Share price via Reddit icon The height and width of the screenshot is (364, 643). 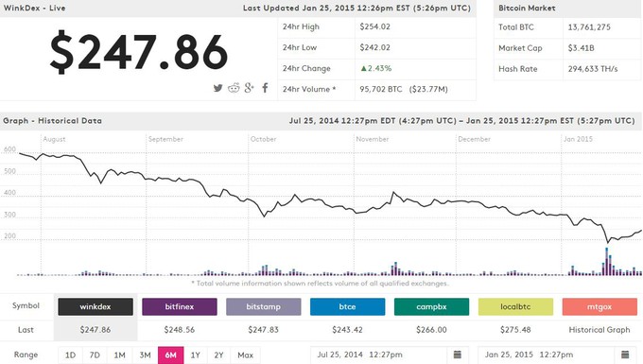click(x=234, y=88)
